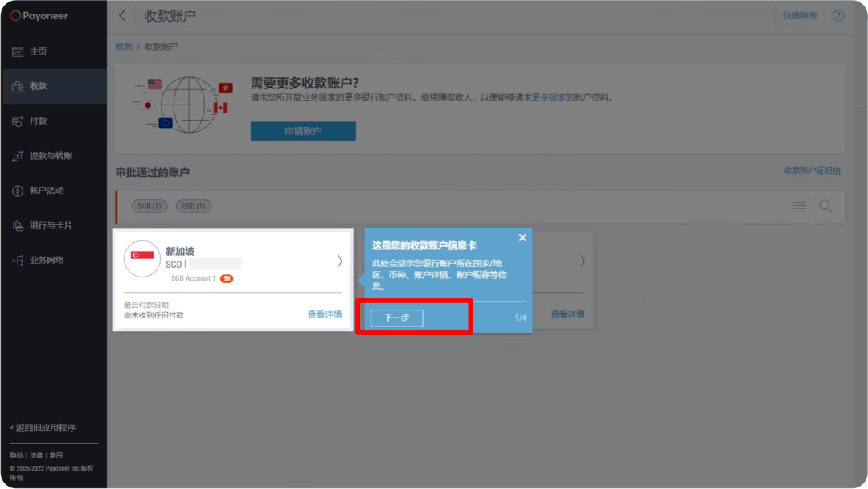Click the search magnifier icon
868x489 pixels.
pyautogui.click(x=825, y=206)
